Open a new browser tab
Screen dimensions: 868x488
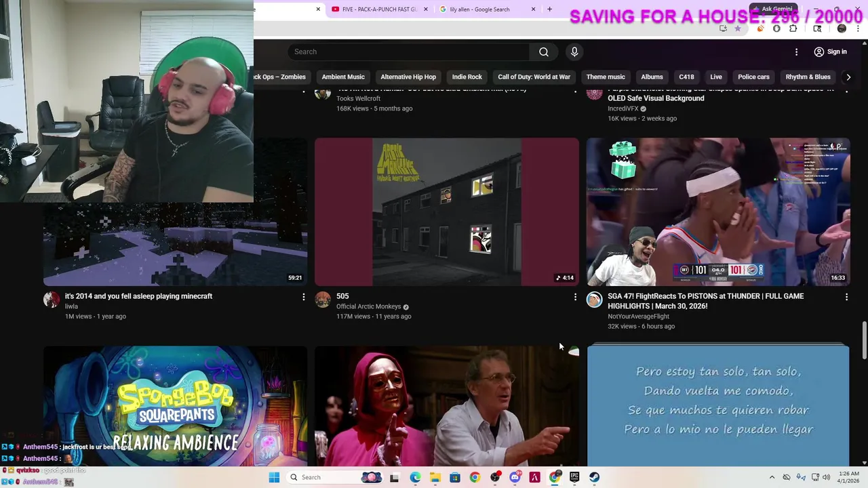click(549, 9)
